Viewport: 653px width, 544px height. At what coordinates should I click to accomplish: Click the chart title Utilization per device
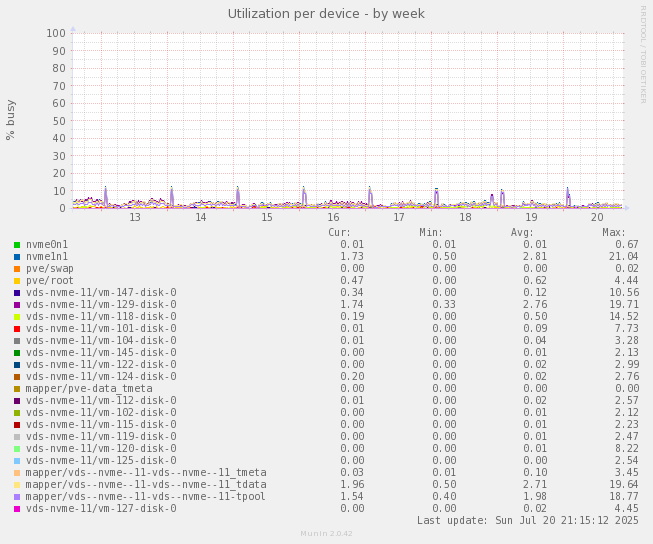tap(326, 14)
